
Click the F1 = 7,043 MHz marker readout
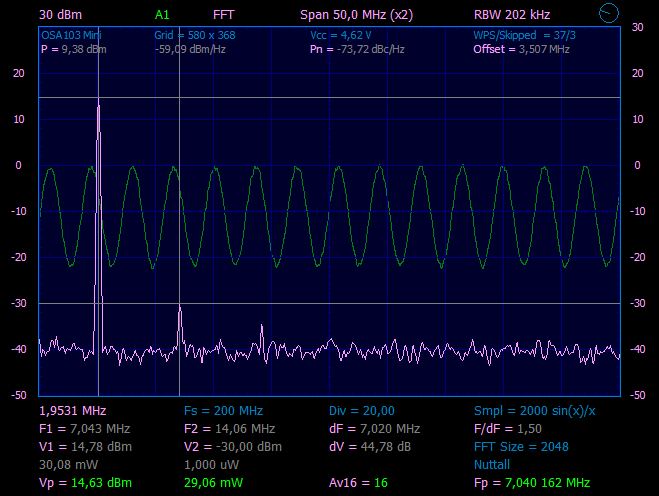(x=84, y=429)
